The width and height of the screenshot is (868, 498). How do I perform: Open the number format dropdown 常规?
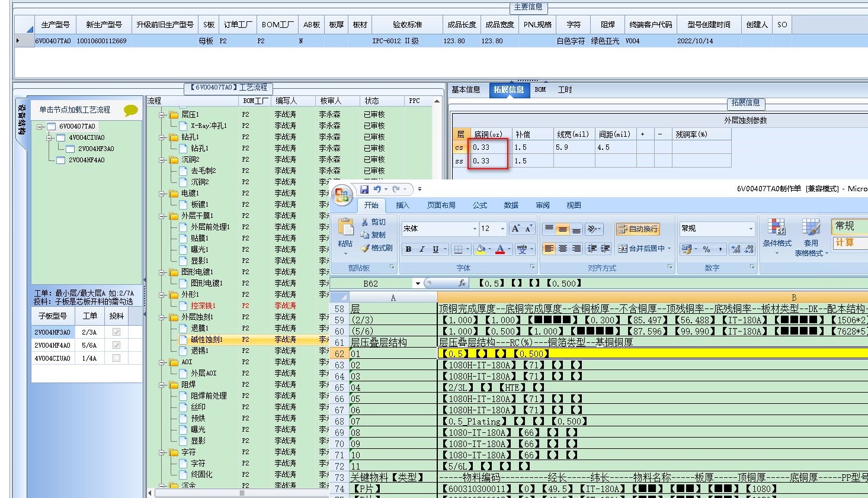point(751,229)
